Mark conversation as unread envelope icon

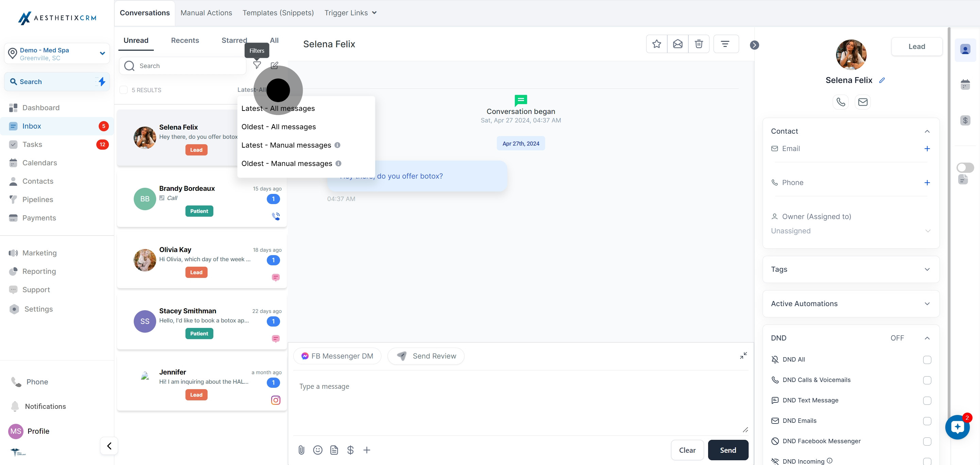click(x=677, y=44)
